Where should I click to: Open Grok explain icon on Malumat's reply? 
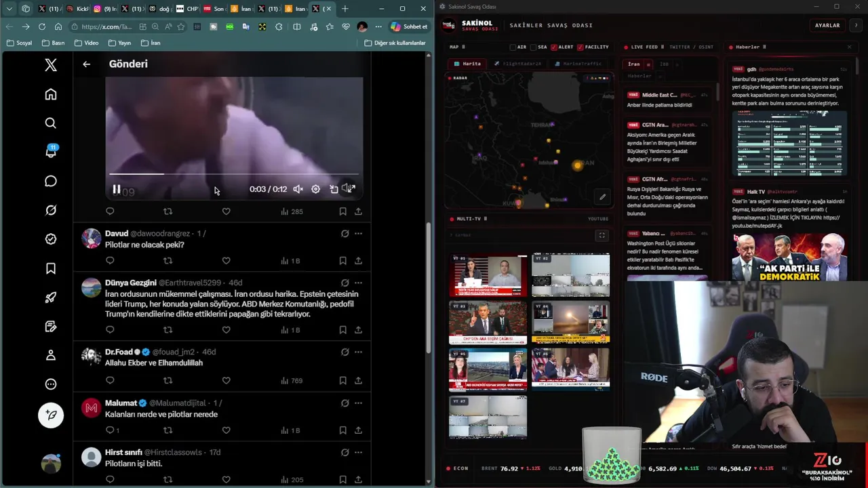pyautogui.click(x=344, y=403)
